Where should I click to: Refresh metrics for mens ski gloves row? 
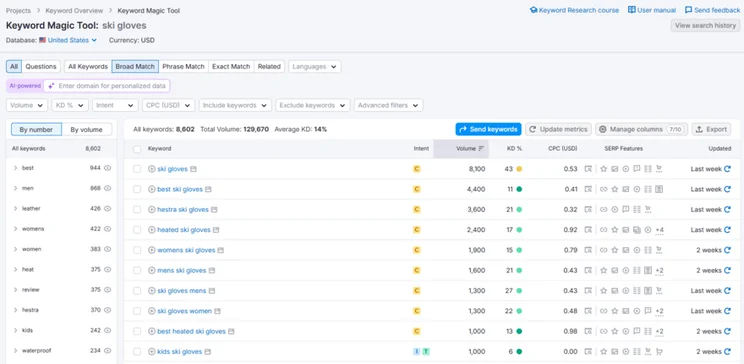[x=727, y=271]
